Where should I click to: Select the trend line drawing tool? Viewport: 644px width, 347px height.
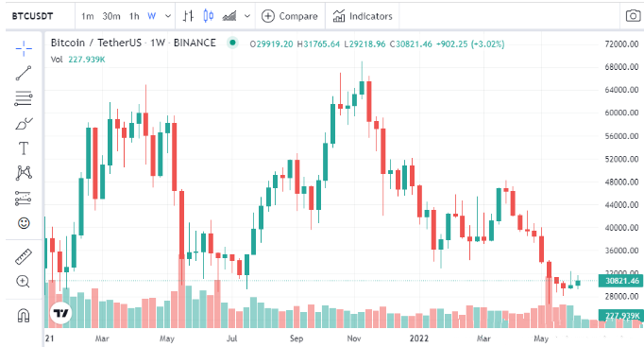pos(24,73)
